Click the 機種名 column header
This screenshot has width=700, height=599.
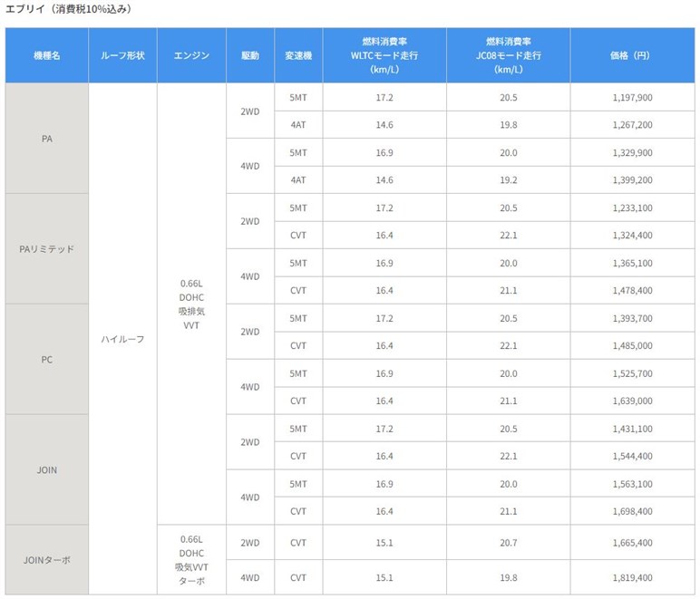(47, 55)
